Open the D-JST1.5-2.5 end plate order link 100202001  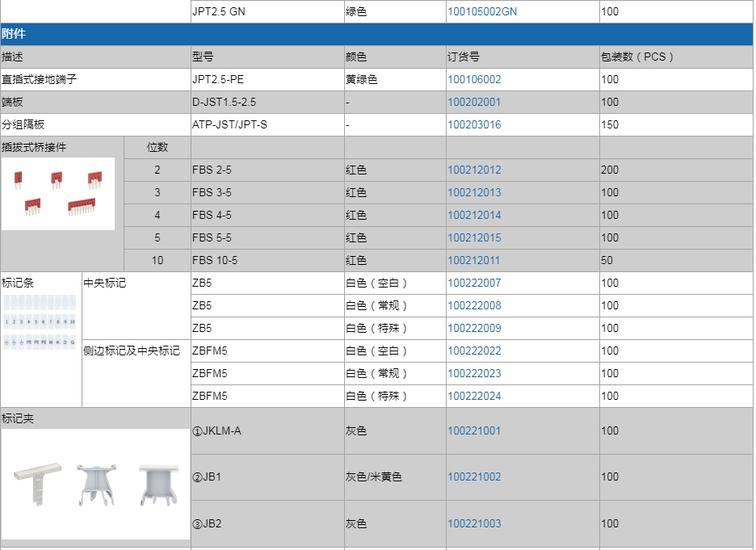(474, 103)
